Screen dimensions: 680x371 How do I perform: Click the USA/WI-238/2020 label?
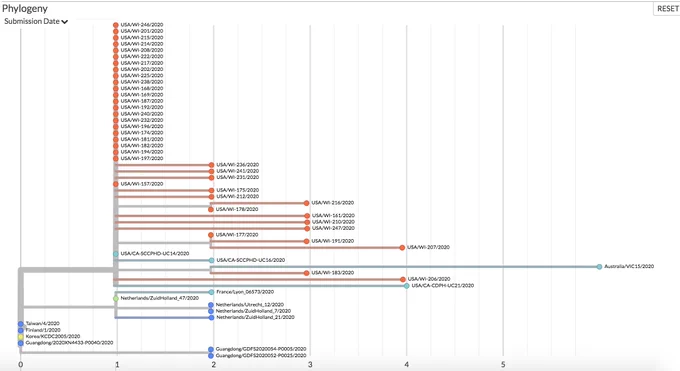[x=142, y=82]
